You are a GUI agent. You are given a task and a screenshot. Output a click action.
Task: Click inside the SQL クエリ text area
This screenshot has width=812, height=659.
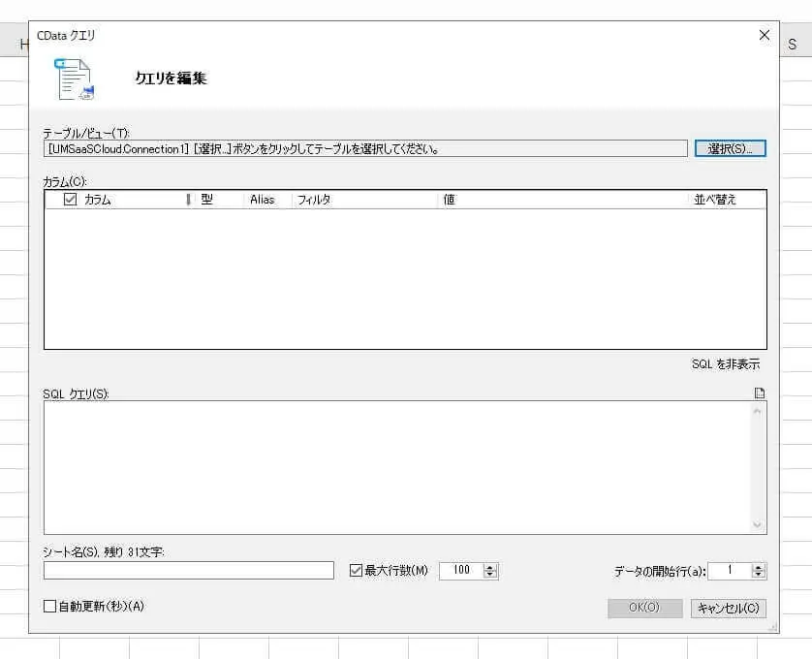tap(397, 467)
